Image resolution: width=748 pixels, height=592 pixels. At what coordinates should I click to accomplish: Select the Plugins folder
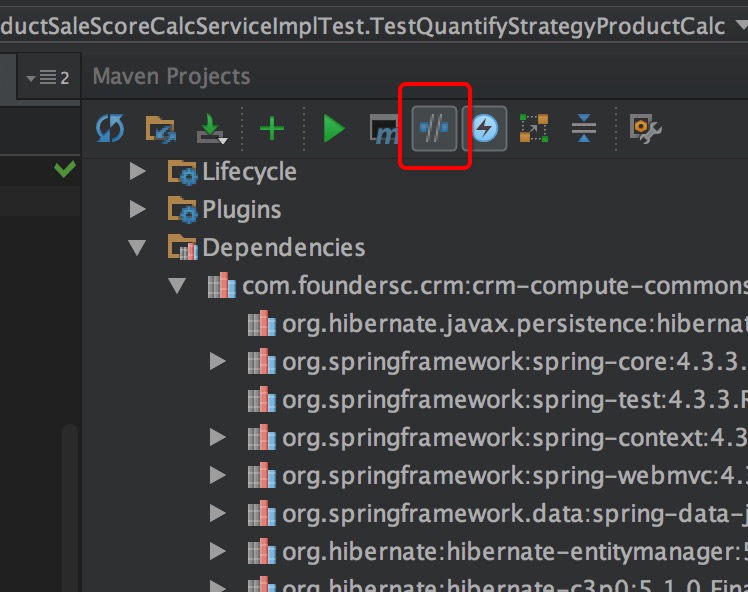[x=242, y=210]
